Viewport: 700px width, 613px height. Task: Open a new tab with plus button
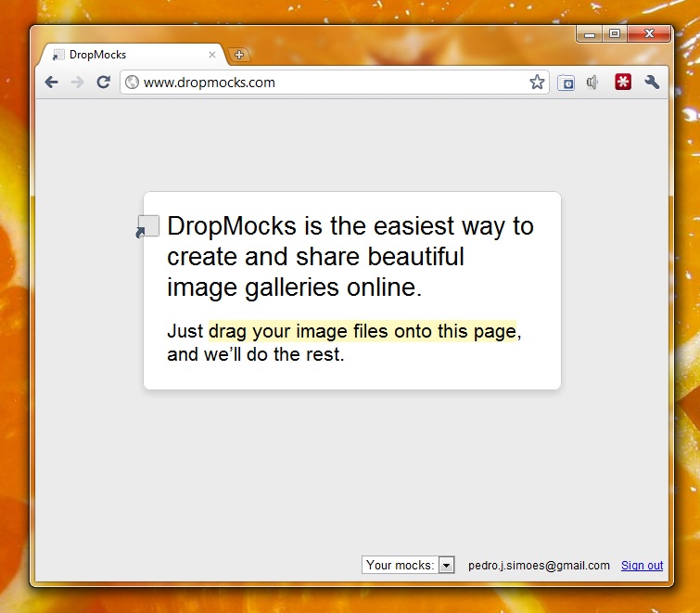239,55
